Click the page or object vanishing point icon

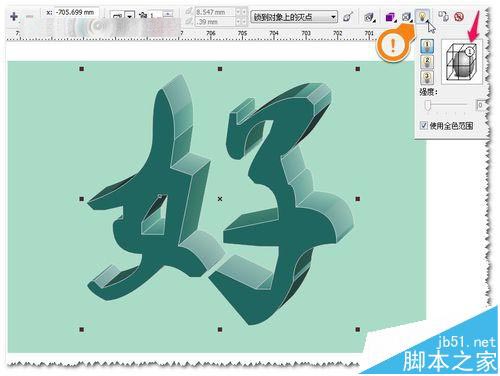(x=348, y=17)
